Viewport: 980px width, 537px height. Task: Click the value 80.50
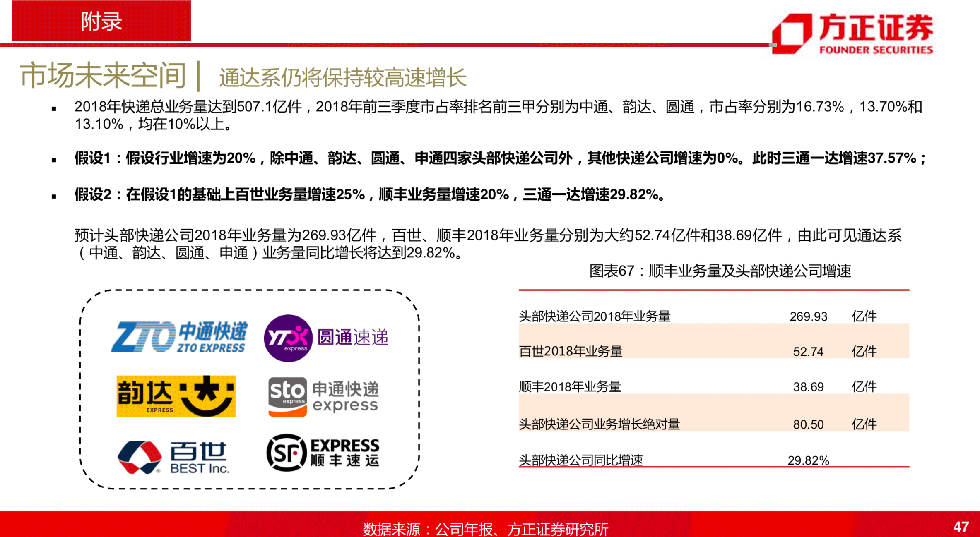[808, 424]
